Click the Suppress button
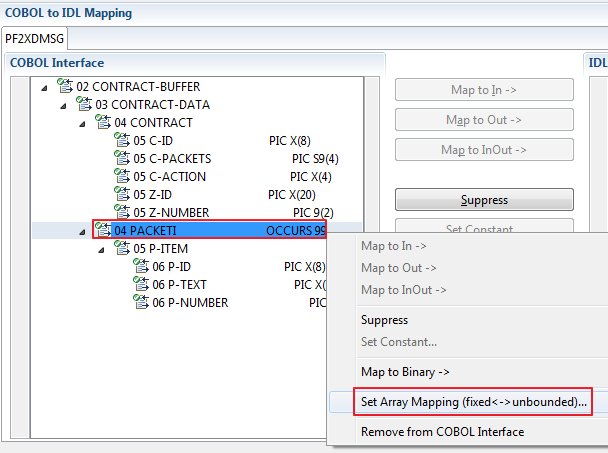Screen dimensions: 608x453 [484, 200]
